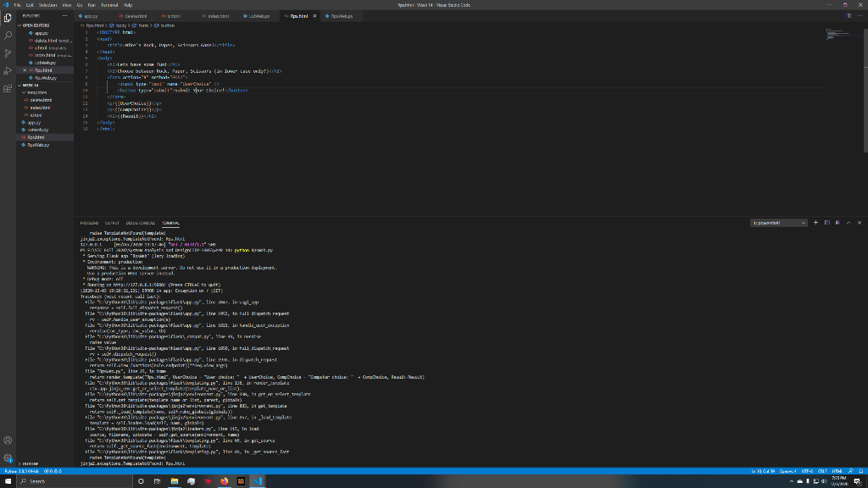This screenshot has width=868, height=488.
Task: Open the Terminal menu in menu bar
Action: [109, 5]
